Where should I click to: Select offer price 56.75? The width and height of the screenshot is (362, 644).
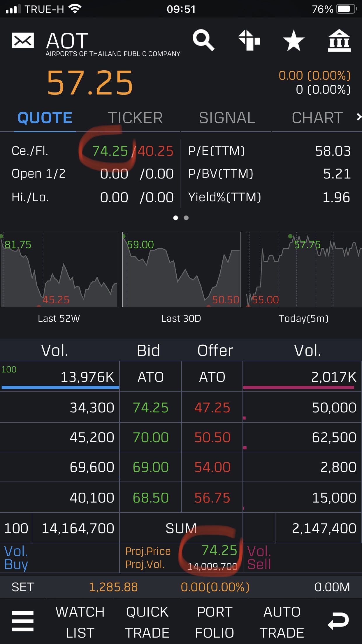212,498
